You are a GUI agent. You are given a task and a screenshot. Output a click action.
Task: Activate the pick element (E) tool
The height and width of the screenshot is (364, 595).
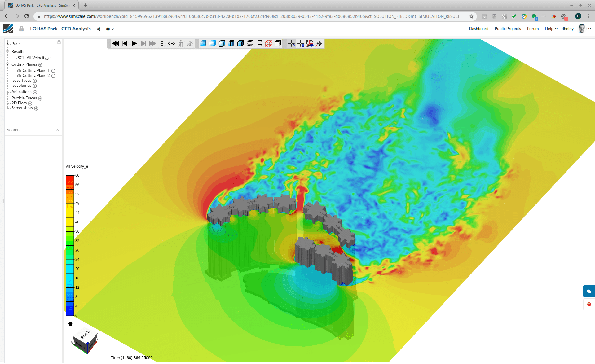301,43
